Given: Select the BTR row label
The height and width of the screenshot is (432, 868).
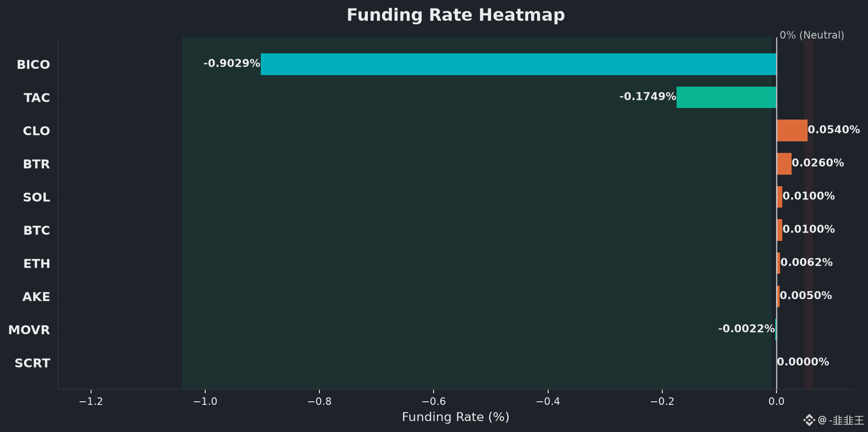Looking at the screenshot, I should (x=36, y=164).
